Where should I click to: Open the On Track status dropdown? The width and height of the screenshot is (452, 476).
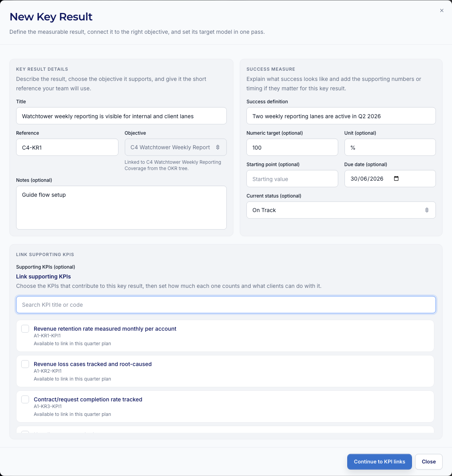[341, 210]
